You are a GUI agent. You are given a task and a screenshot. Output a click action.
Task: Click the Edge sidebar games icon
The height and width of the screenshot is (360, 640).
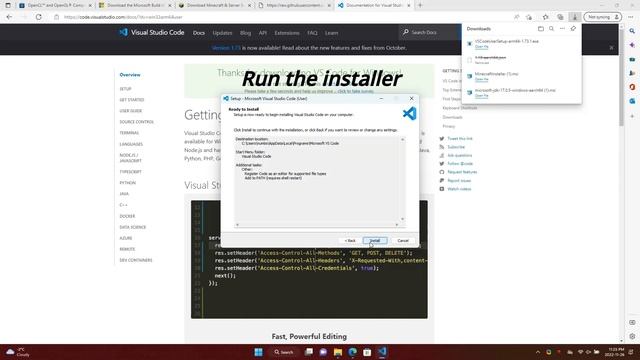pos(632,73)
